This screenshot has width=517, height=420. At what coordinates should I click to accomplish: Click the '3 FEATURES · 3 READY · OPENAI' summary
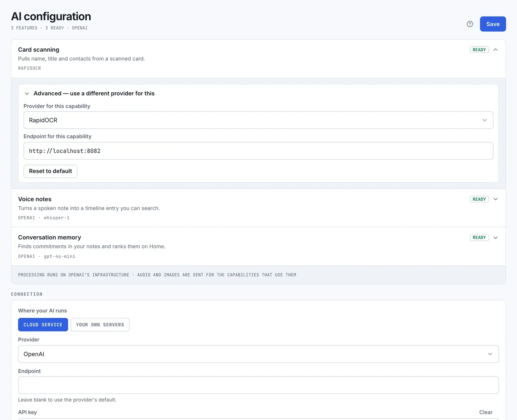pos(49,28)
